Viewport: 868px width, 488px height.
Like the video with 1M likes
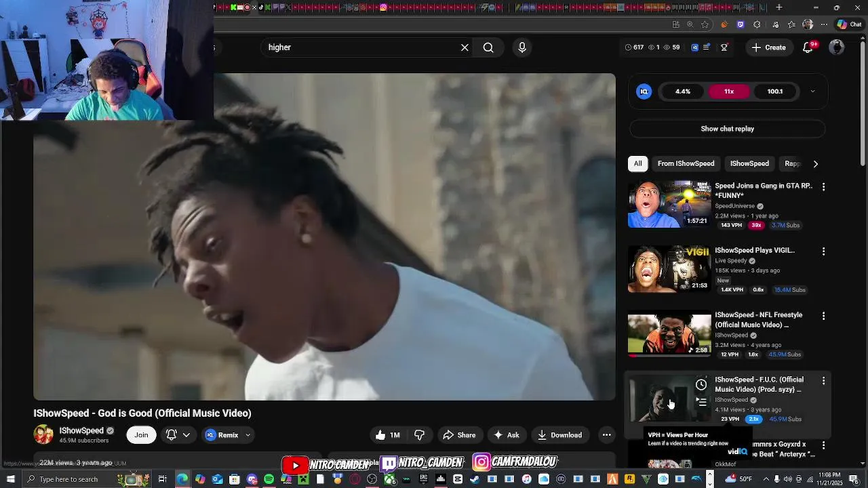(x=388, y=435)
